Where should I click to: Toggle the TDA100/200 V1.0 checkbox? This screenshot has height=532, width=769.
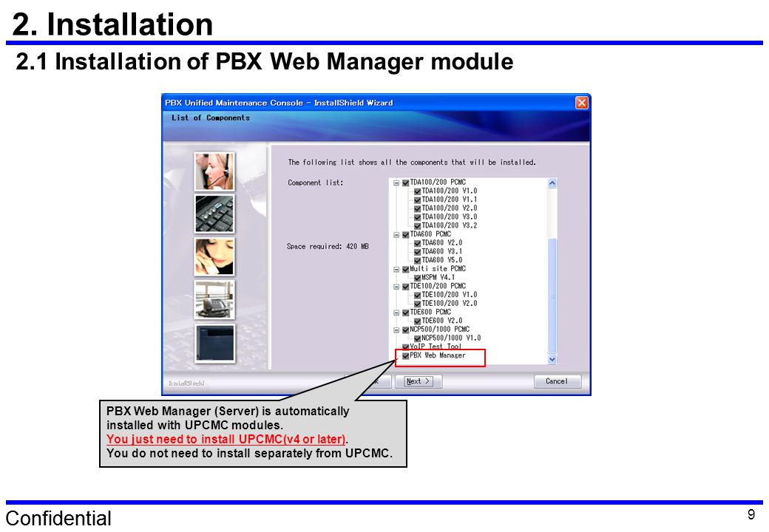click(417, 191)
